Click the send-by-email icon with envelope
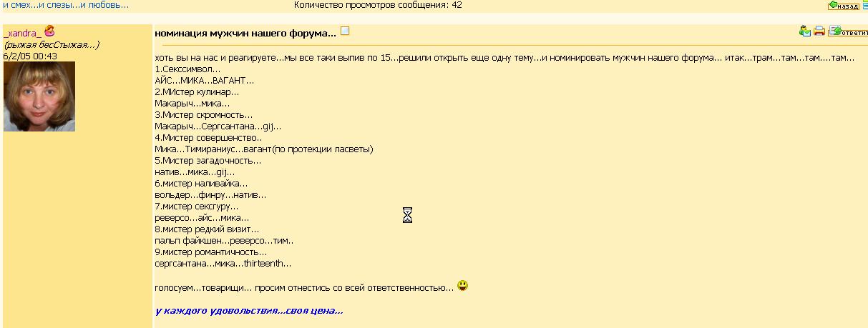868x328 pixels. [x=805, y=31]
